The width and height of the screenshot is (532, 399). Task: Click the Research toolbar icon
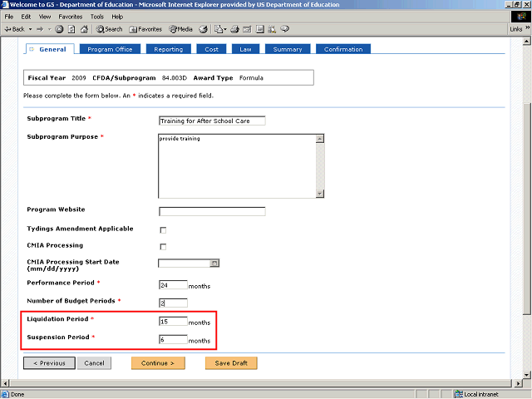pyautogui.click(x=272, y=30)
